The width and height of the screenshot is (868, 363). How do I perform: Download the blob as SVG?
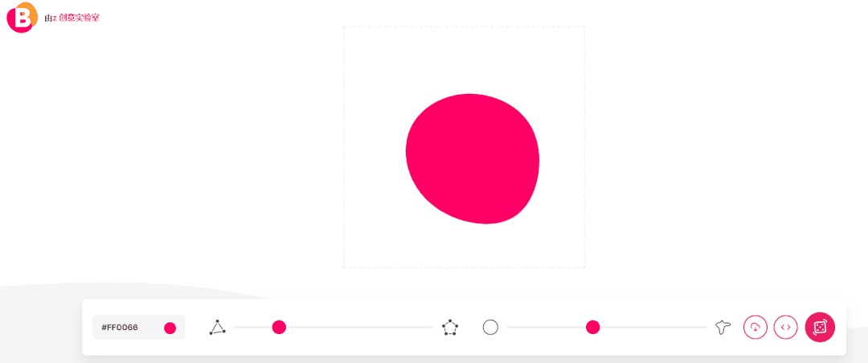[x=755, y=327]
